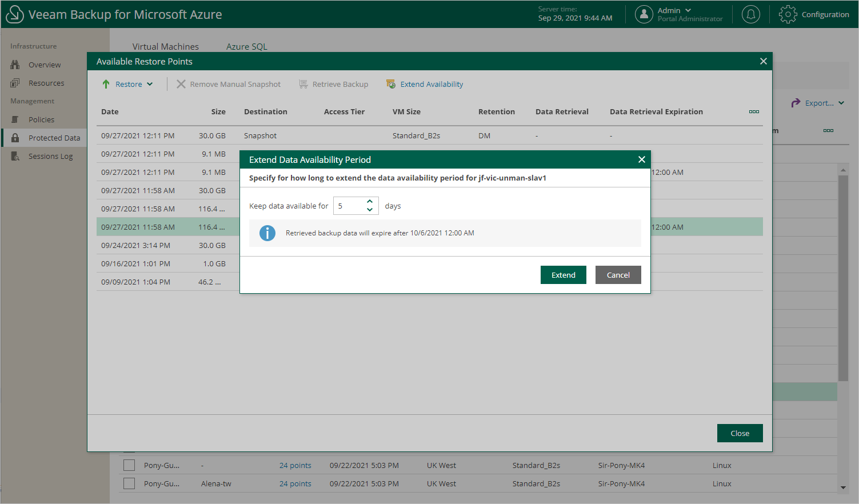This screenshot has width=859, height=504.
Task: Open Sessions Log in the sidebar
Action: coord(51,156)
